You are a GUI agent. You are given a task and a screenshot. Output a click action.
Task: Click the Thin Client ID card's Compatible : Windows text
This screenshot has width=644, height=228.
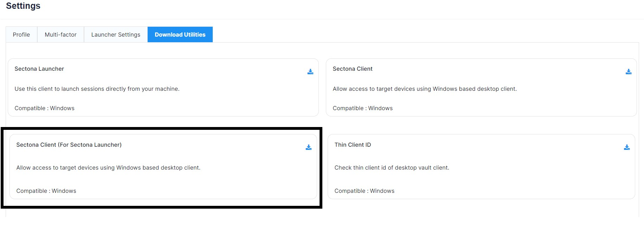pyautogui.click(x=364, y=191)
